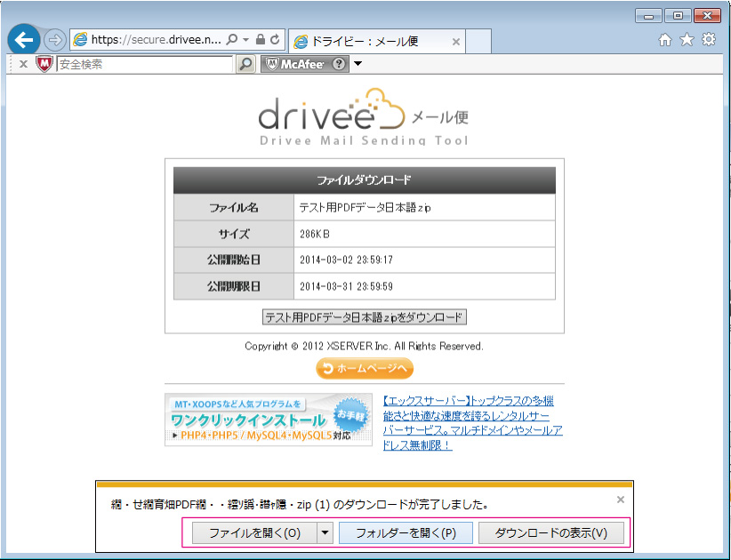Open the browser Home icon
Viewport: 731px width, 560px height.
point(665,40)
